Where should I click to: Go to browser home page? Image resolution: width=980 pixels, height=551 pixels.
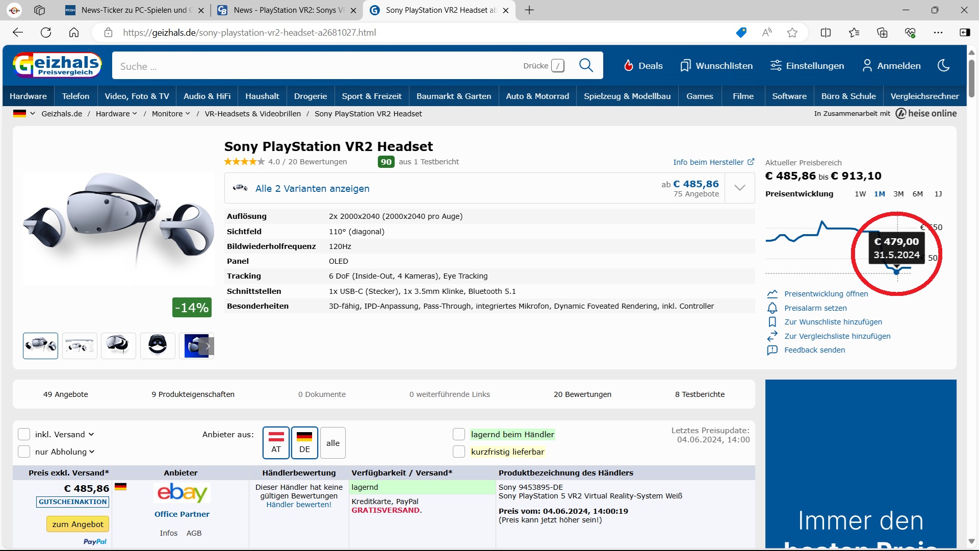74,33
